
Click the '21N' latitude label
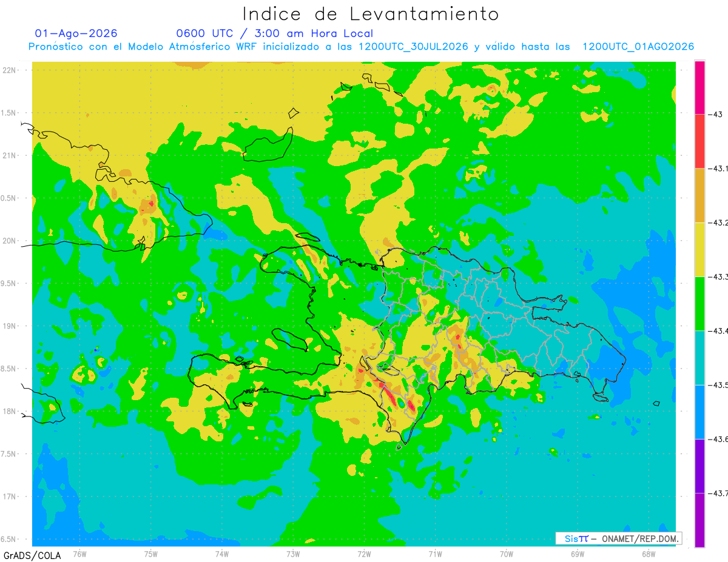[x=9, y=155]
